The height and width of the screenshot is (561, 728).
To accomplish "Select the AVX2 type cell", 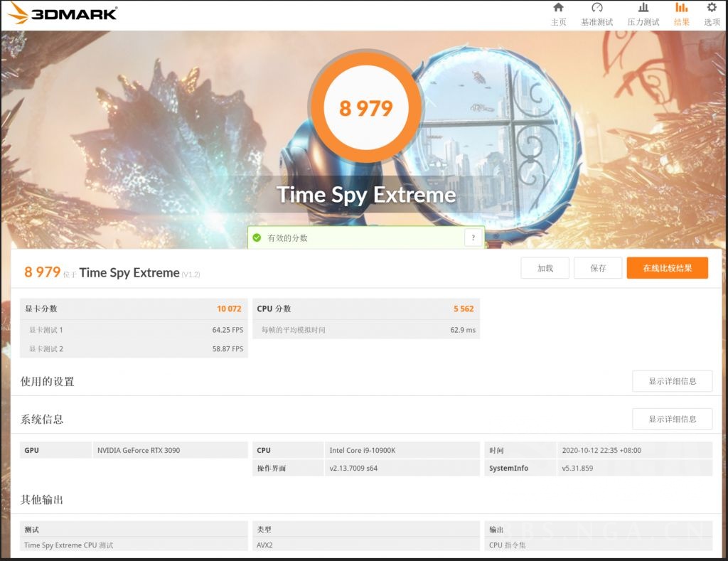I will (366, 545).
